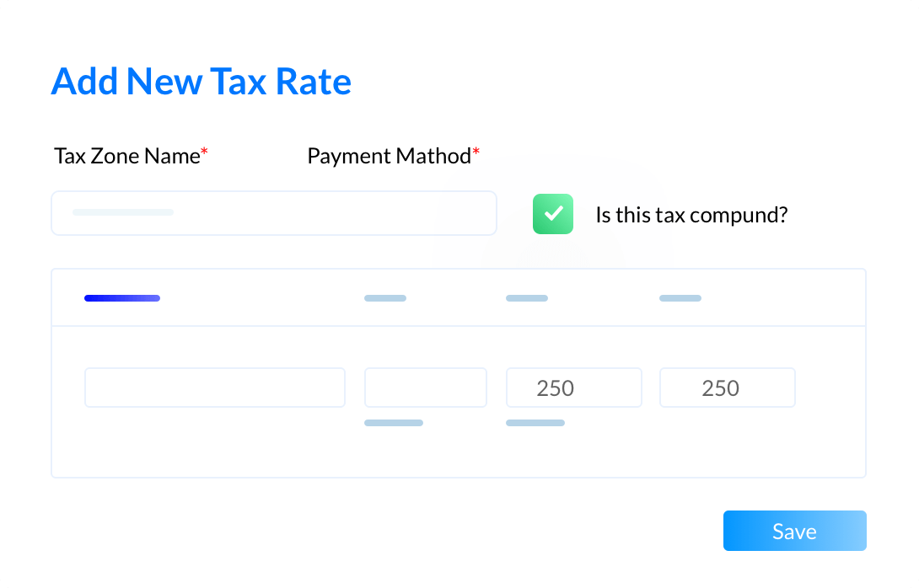Click the Save button
Image resolution: width=919 pixels, height=588 pixels.
(794, 531)
